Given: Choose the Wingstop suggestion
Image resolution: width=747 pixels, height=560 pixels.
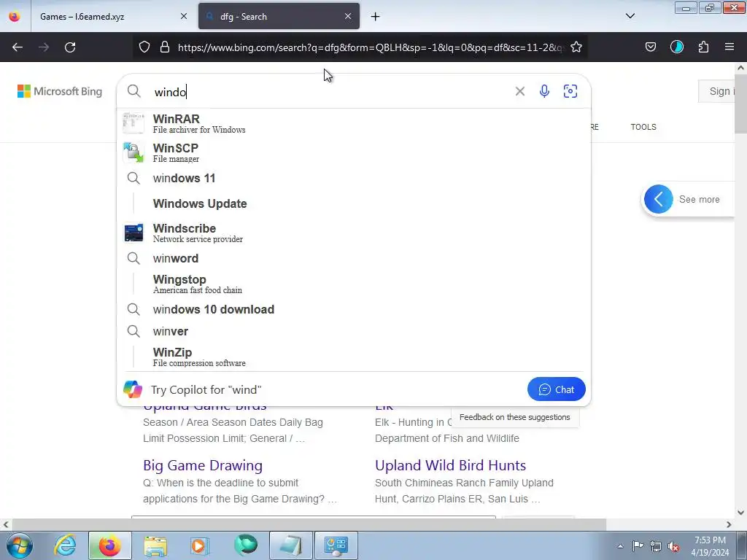Looking at the screenshot, I should tap(354, 284).
